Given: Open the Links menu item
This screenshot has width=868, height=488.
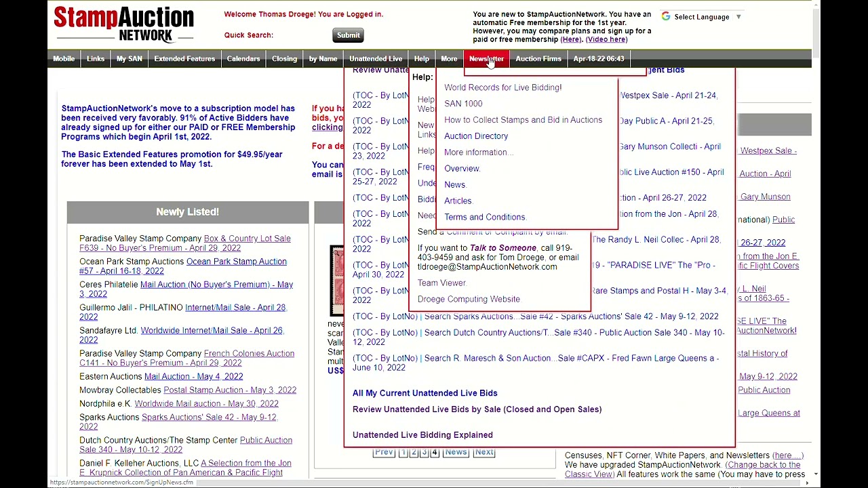Looking at the screenshot, I should [96, 59].
